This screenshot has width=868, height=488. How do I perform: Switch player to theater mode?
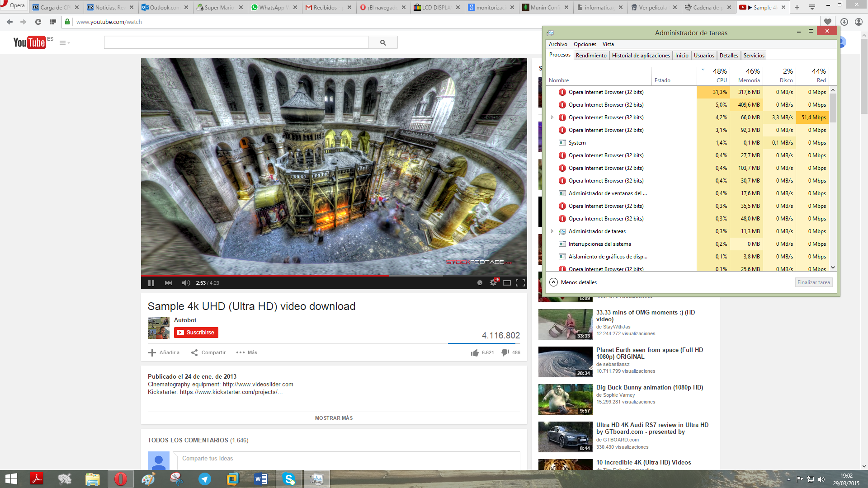507,283
